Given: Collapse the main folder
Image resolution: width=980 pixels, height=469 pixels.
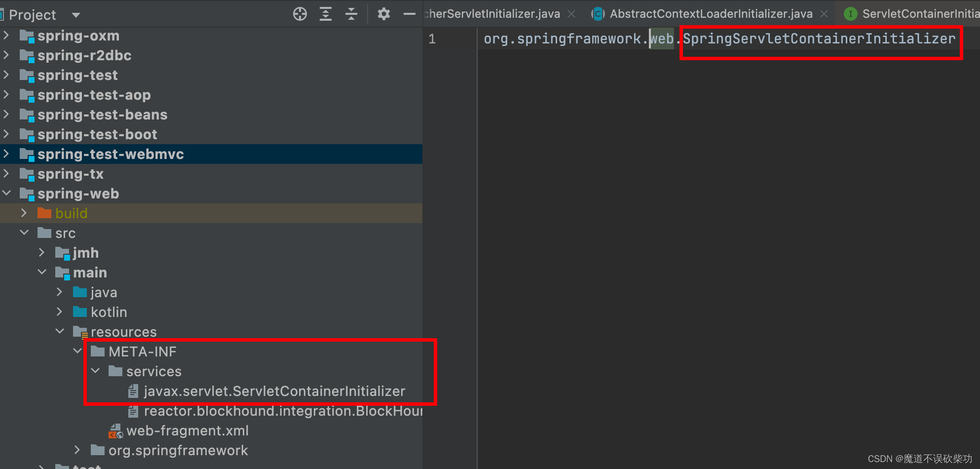Looking at the screenshot, I should 42,273.
